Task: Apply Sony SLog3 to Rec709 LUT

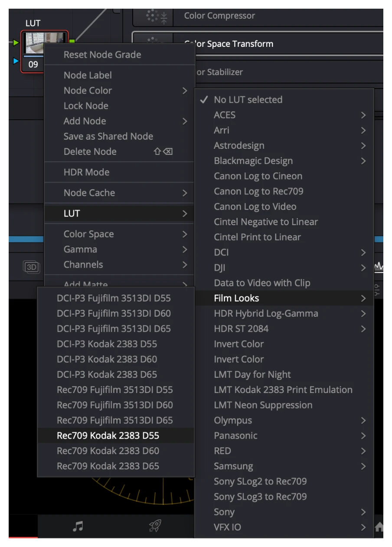Action: (x=284, y=497)
